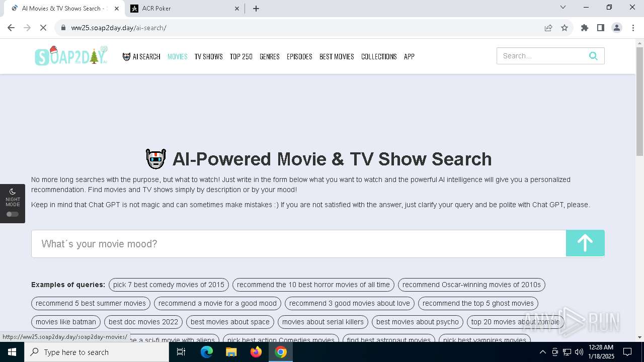The image size is (644, 362).
Task: Submit query with the up-arrow button
Action: tap(585, 243)
